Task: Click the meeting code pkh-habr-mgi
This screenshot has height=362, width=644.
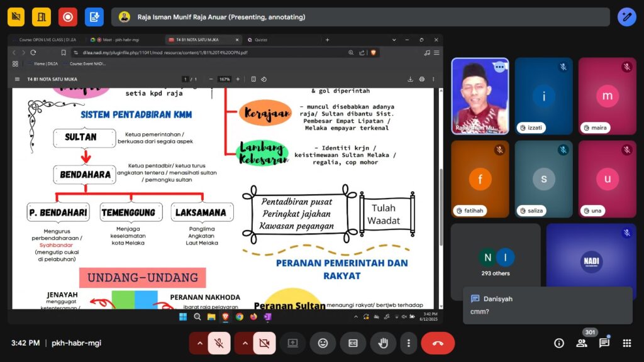Action: tap(76, 343)
